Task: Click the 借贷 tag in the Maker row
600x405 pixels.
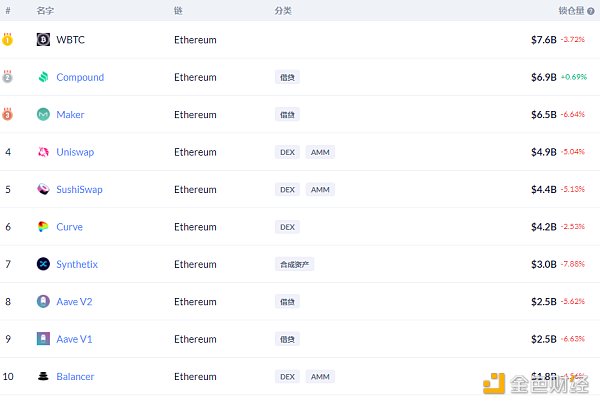Action: 288,115
